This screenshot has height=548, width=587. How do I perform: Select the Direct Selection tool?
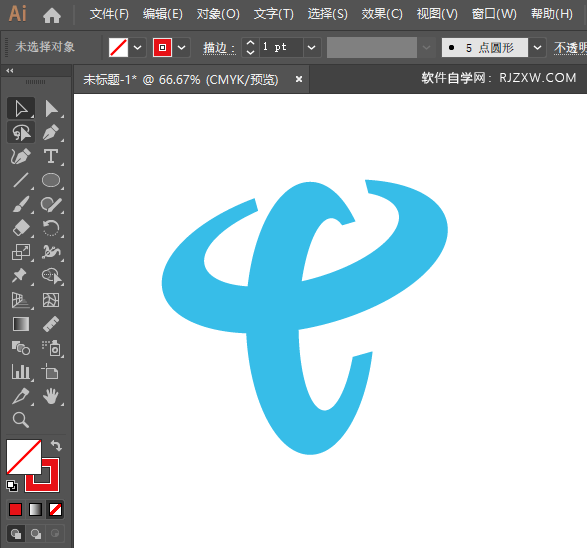click(x=51, y=109)
